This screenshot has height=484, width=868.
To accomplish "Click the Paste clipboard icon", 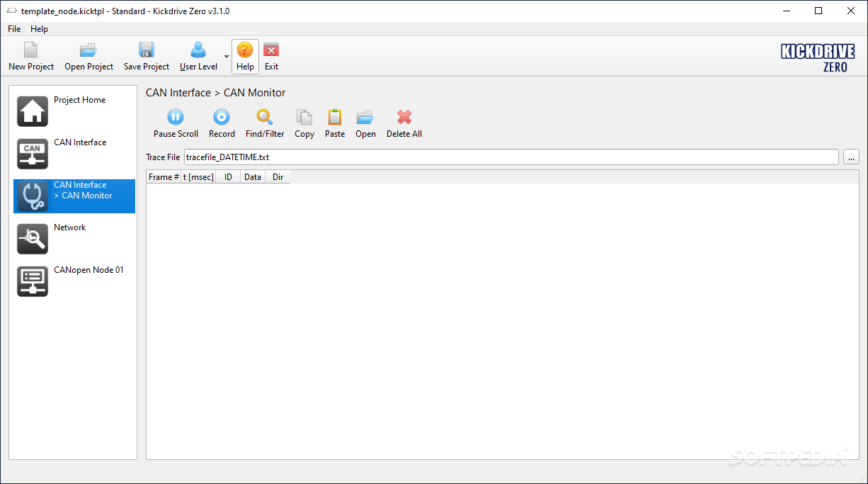I will (x=335, y=118).
